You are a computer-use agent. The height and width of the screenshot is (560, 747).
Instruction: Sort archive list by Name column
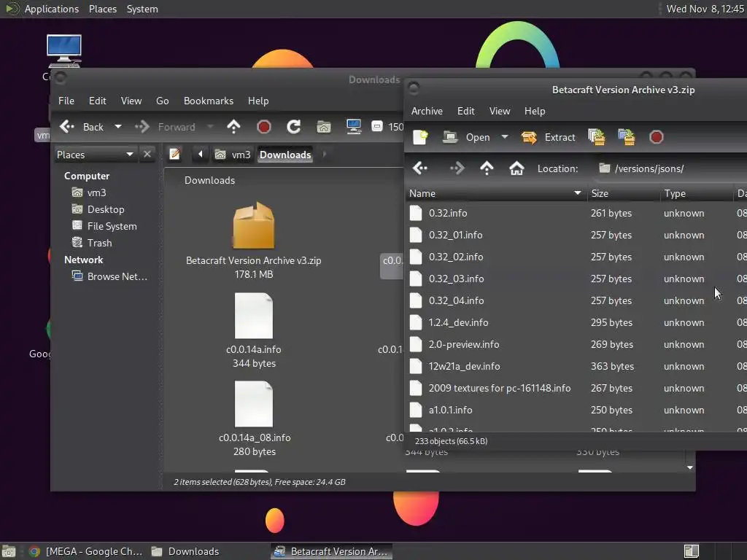click(495, 193)
